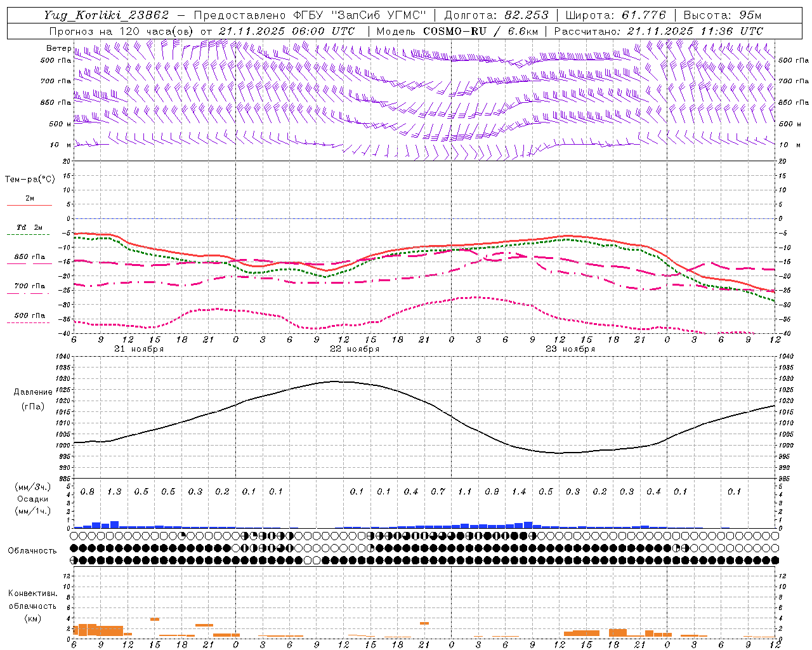Screen dimensions: 812x650
Task: Click the station name Yug_Korliki_23862
Action: tap(106, 15)
